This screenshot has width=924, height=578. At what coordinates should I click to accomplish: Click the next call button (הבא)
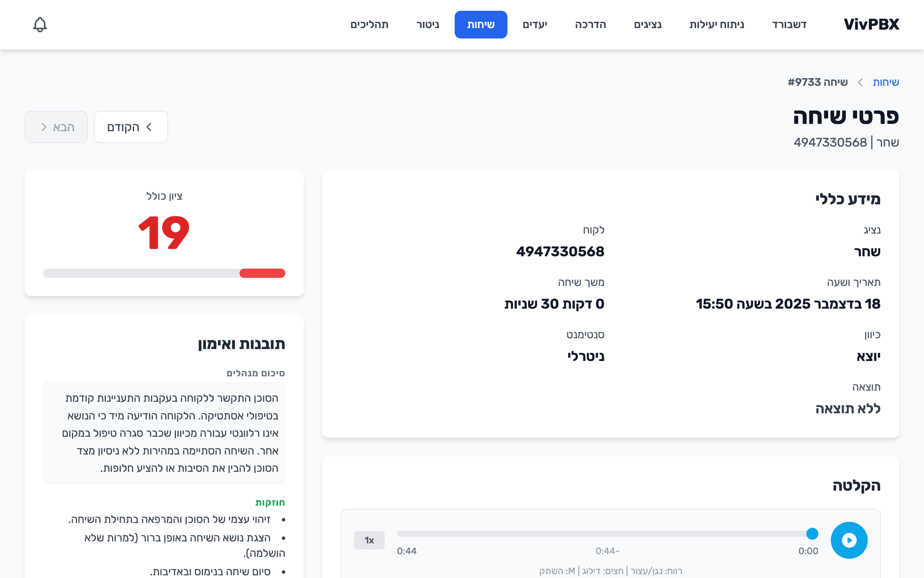[x=56, y=127]
